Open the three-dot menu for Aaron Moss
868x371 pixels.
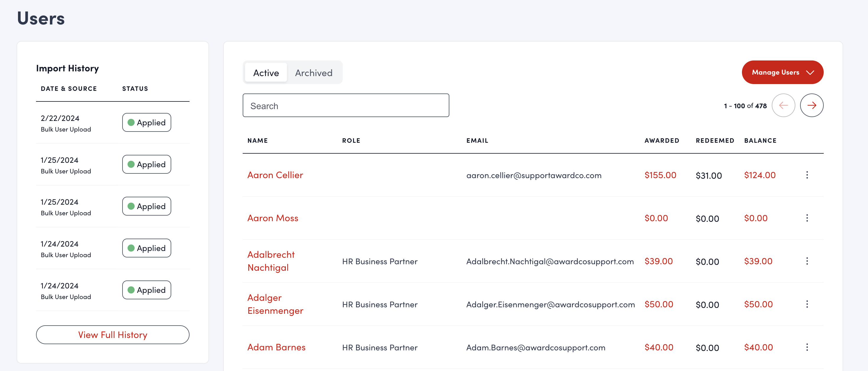coord(807,218)
